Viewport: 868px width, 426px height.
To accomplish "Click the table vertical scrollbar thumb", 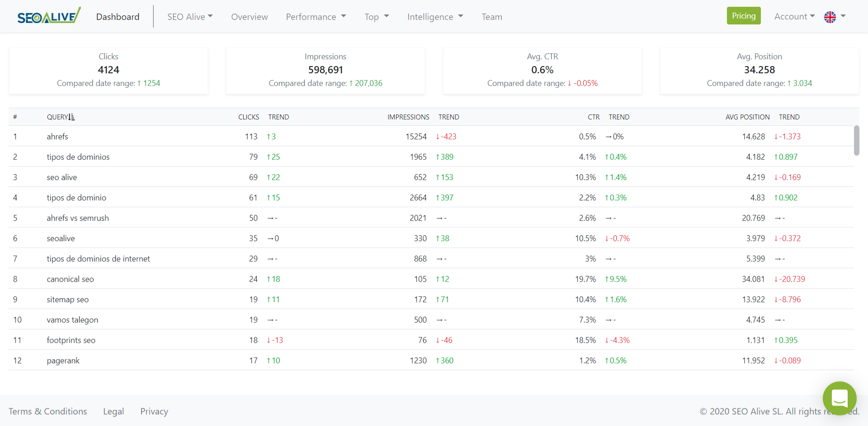I will click(856, 141).
